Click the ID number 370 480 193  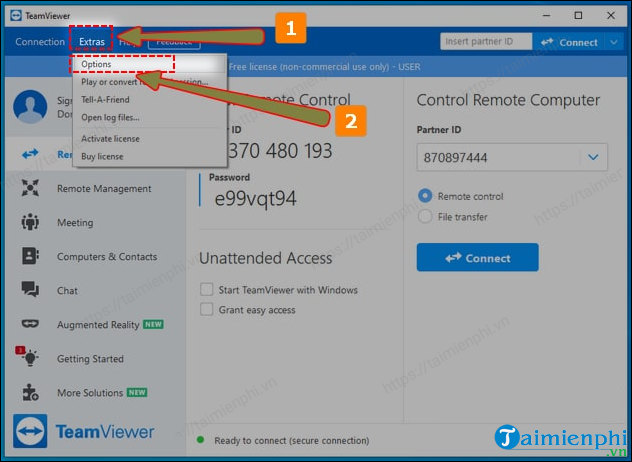click(281, 151)
